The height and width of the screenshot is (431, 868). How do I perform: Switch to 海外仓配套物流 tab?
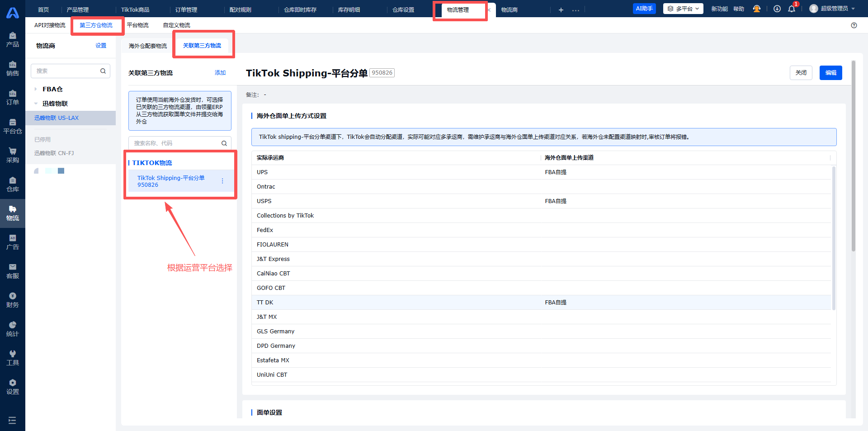point(148,46)
